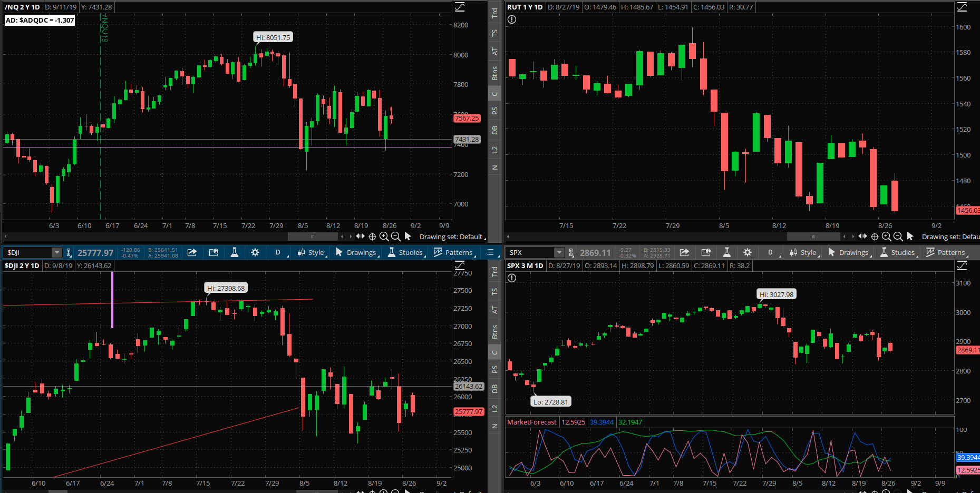Open Drawing set dropdown under the RUT chart

click(x=950, y=236)
